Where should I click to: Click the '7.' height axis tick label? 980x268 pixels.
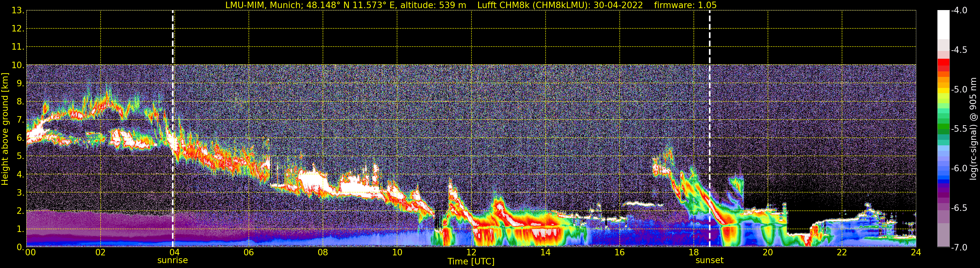[20, 120]
